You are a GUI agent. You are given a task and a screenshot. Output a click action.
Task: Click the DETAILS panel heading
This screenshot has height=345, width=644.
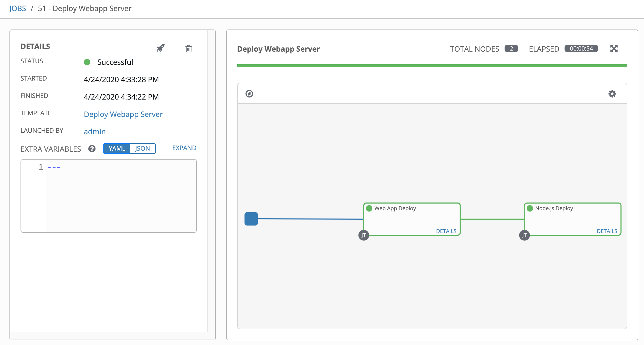tap(35, 46)
